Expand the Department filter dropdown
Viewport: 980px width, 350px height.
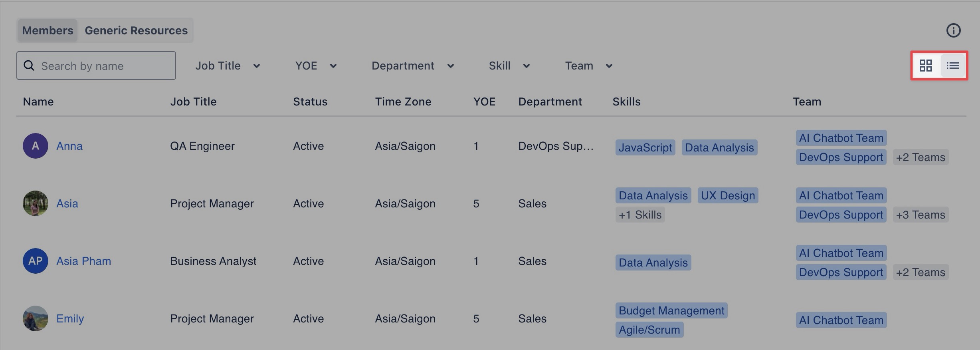[413, 66]
